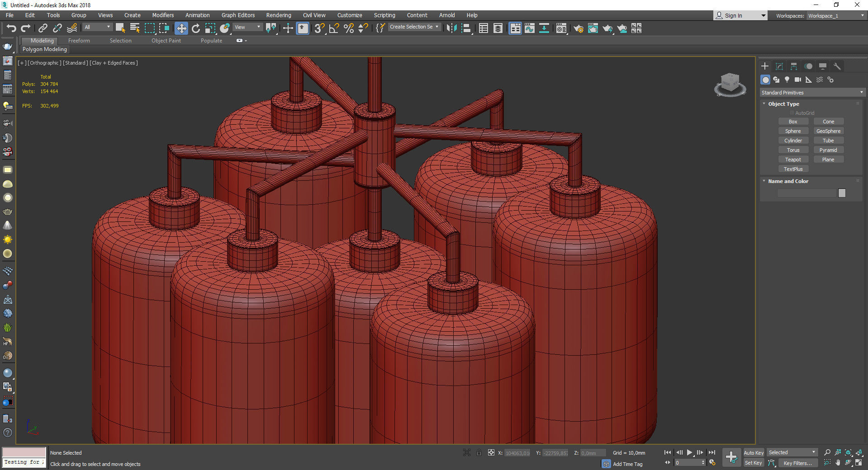Toggle Window/Crossing selection mode
The image size is (868, 470).
point(164,28)
